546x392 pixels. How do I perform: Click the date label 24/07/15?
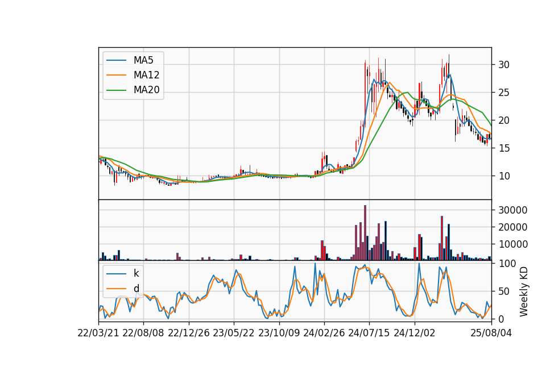coord(369,333)
